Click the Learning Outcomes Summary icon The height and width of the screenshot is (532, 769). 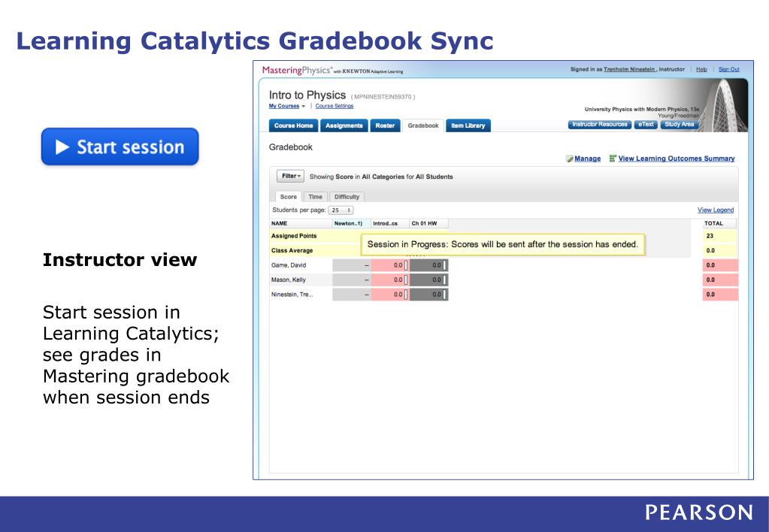coord(613,159)
